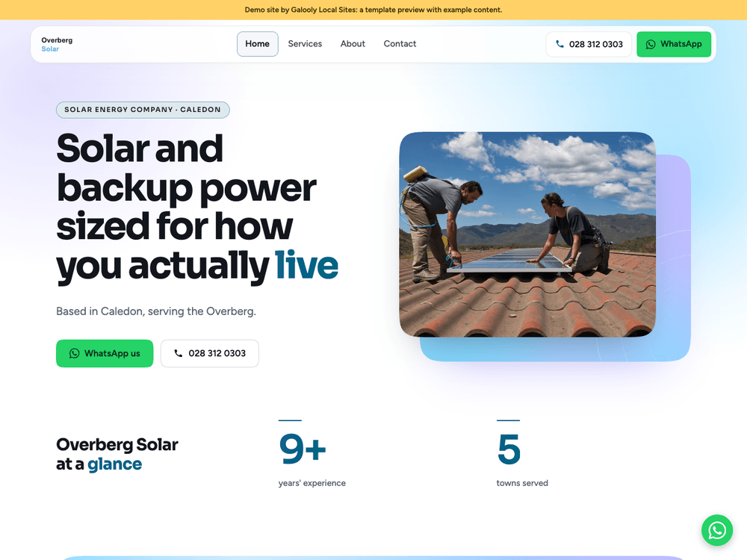Click the Overberg Solar logo
The image size is (747, 560).
[x=57, y=44]
